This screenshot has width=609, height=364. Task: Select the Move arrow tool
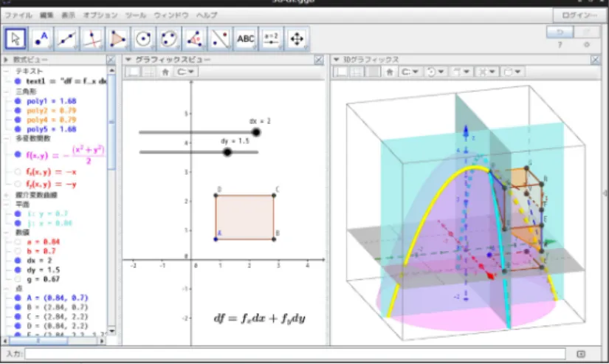16,39
